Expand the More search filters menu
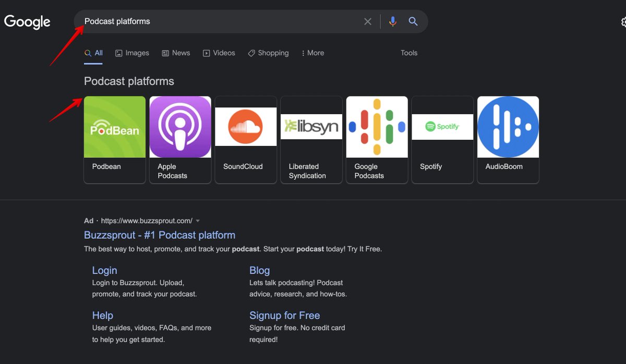Viewport: 626px width, 364px height. (312, 53)
